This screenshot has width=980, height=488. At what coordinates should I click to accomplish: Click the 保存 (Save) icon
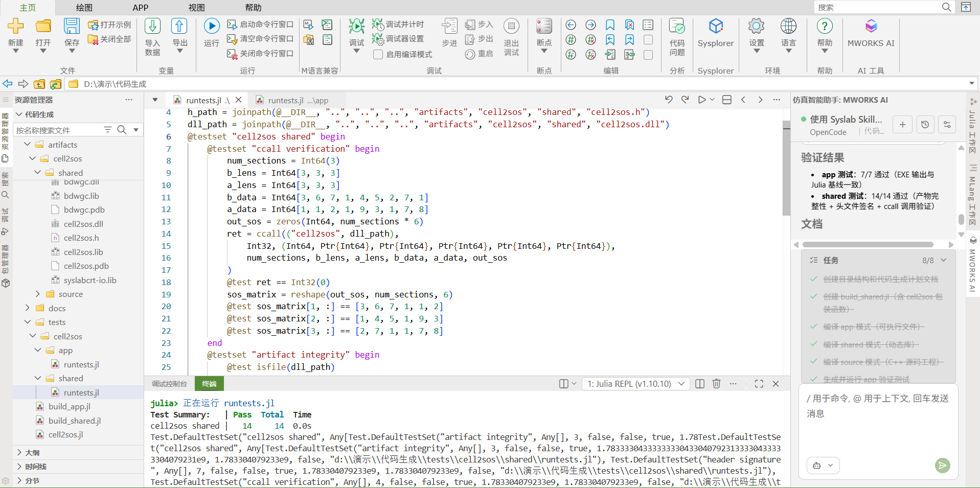click(72, 26)
